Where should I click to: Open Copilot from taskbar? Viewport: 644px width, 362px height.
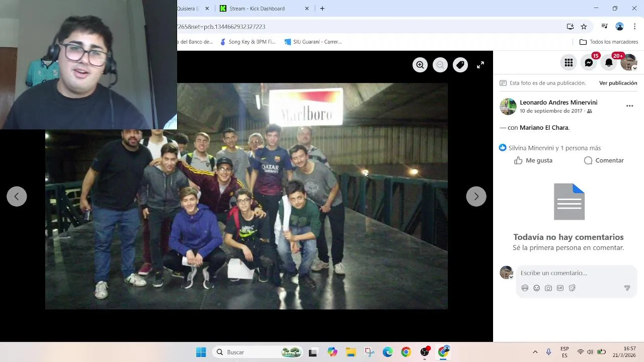click(332, 352)
